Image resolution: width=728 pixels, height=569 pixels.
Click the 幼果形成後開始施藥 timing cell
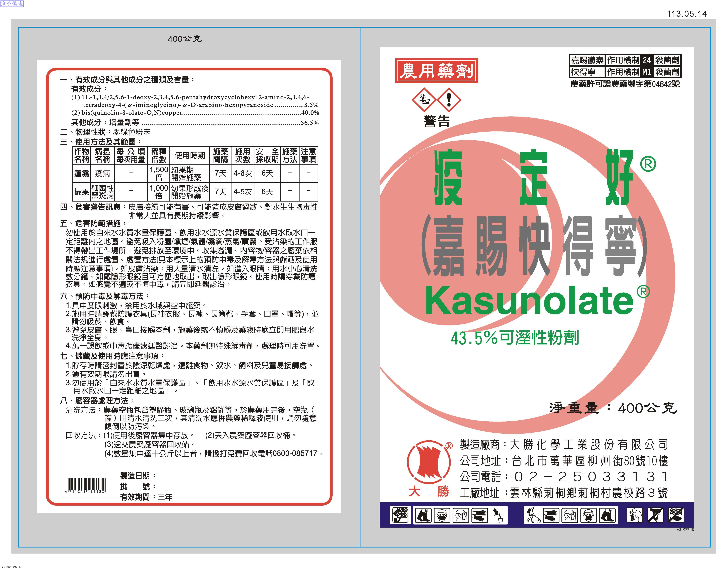tap(190, 192)
